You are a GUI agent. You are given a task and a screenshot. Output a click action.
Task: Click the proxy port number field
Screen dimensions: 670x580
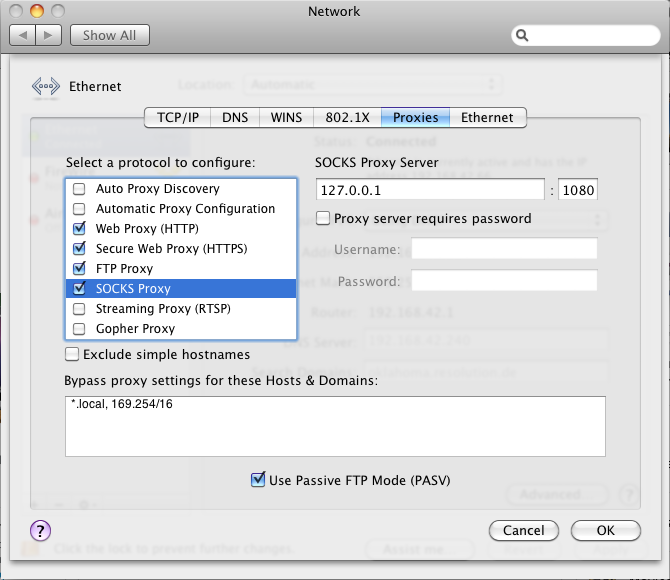[578, 190]
